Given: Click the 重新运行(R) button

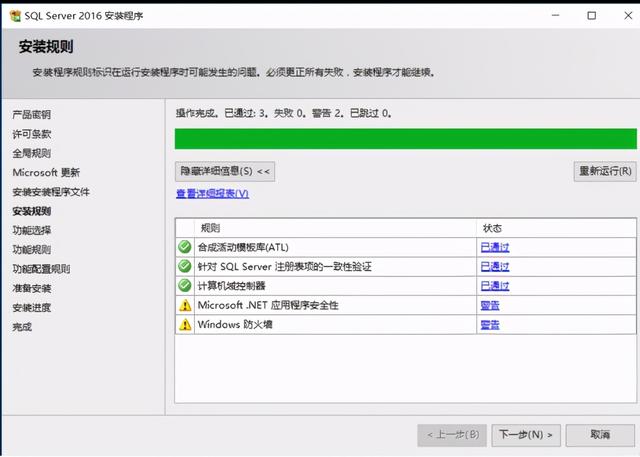Looking at the screenshot, I should 605,171.
